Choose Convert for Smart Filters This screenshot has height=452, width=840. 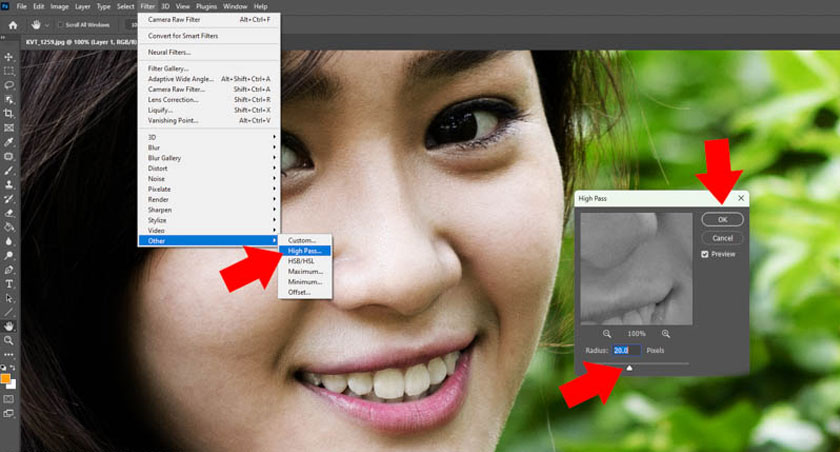pyautogui.click(x=208, y=36)
